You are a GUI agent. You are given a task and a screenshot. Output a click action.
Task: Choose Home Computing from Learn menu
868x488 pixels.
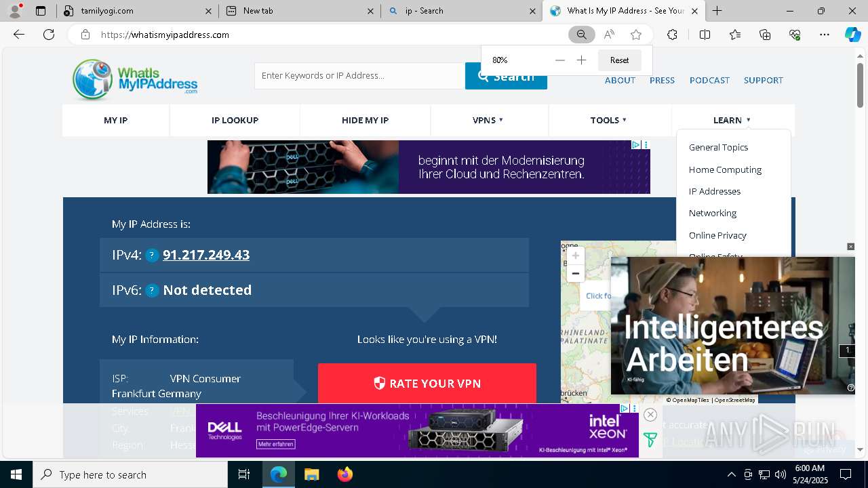(x=725, y=169)
